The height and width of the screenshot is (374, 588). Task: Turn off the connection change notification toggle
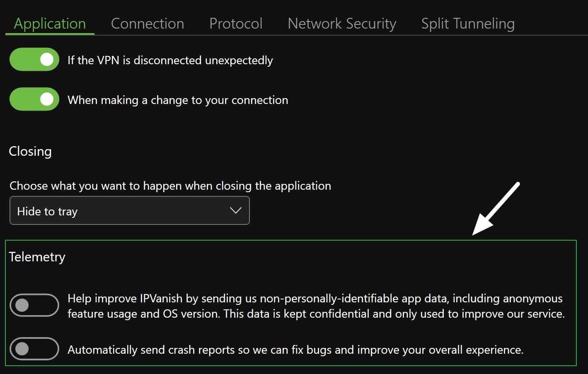pos(34,99)
